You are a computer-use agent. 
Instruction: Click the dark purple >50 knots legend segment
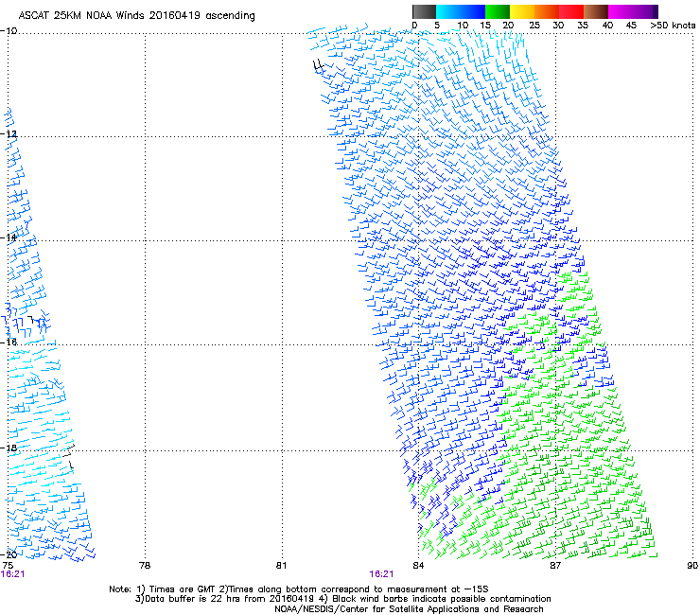pos(655,11)
